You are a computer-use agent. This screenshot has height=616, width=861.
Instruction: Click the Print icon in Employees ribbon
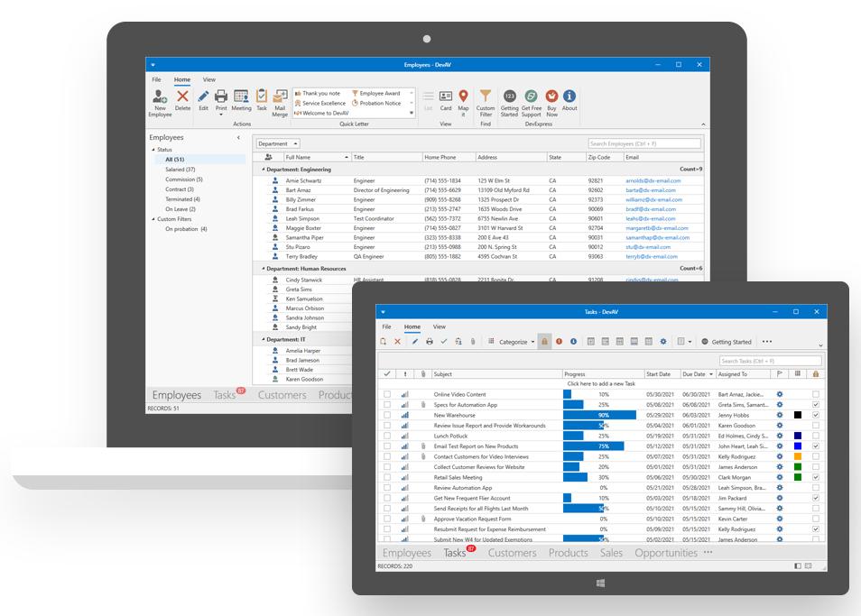pyautogui.click(x=221, y=97)
